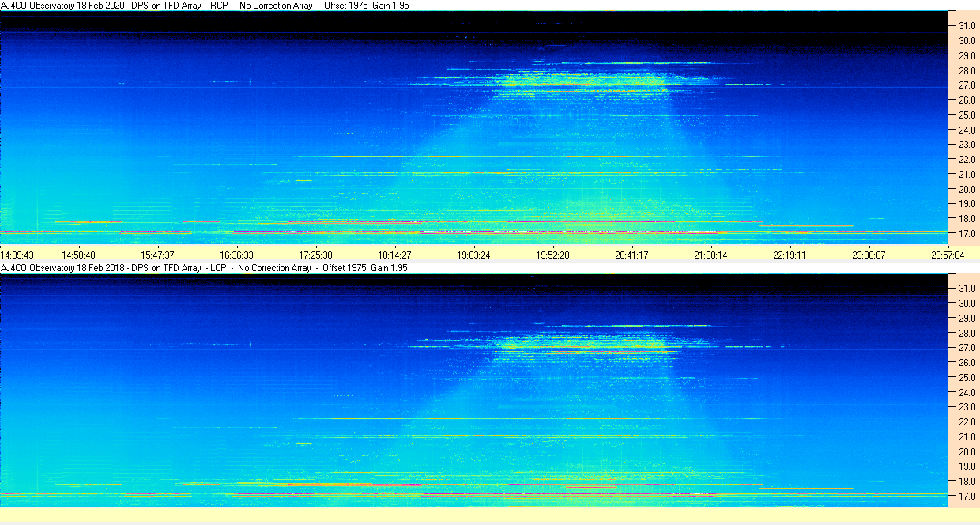Click the 30.0 frequency label on RCP scale
This screenshot has width=980, height=525.
(x=967, y=41)
